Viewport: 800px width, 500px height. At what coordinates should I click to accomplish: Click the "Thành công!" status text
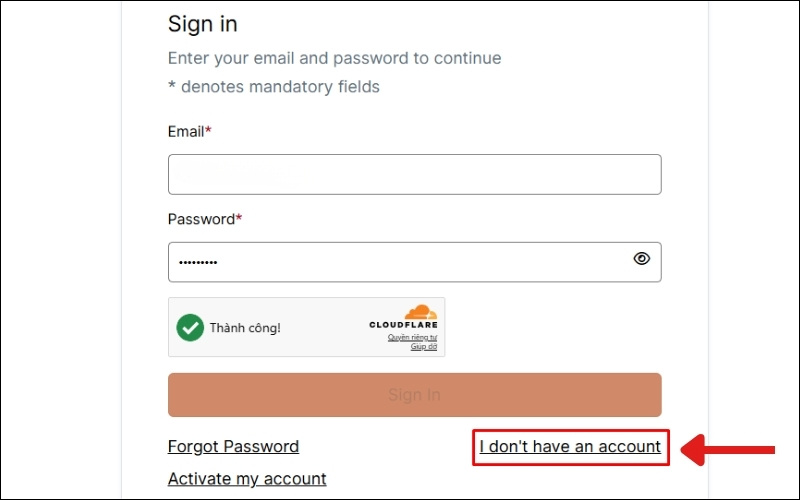[x=245, y=327]
